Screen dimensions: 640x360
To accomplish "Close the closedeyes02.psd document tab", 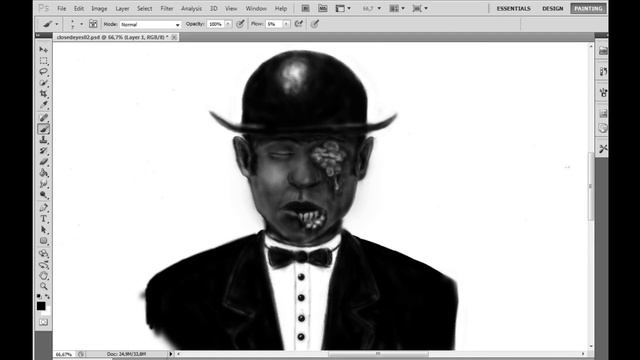I will 174,37.
